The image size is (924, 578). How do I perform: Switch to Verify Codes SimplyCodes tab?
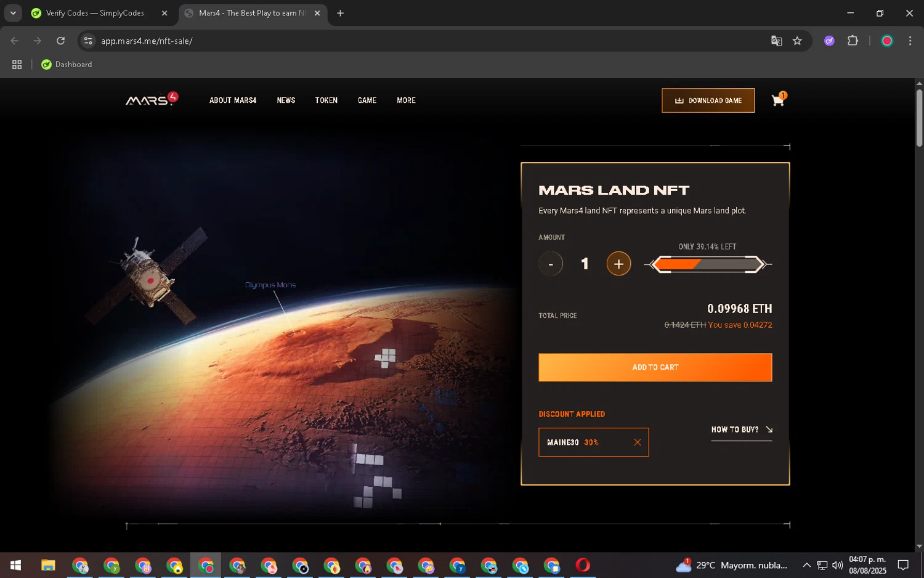[99, 13]
